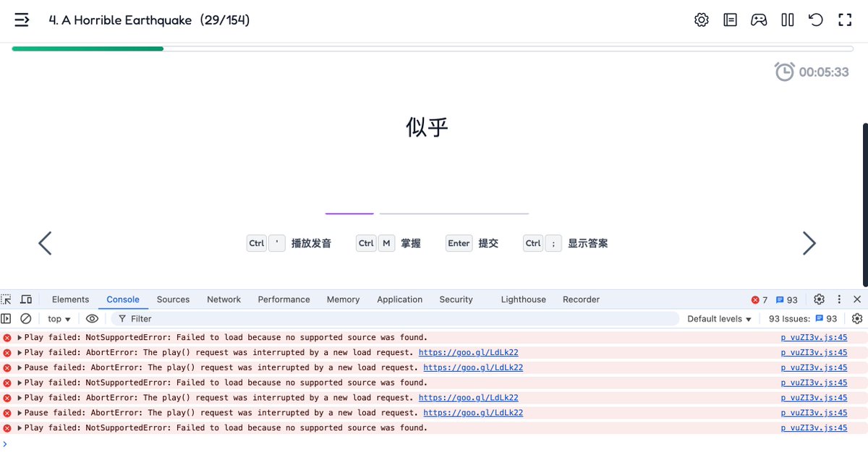Viewport: 868px width, 452px height.
Task: Enter fullscreen with the expand icon
Action: [844, 20]
